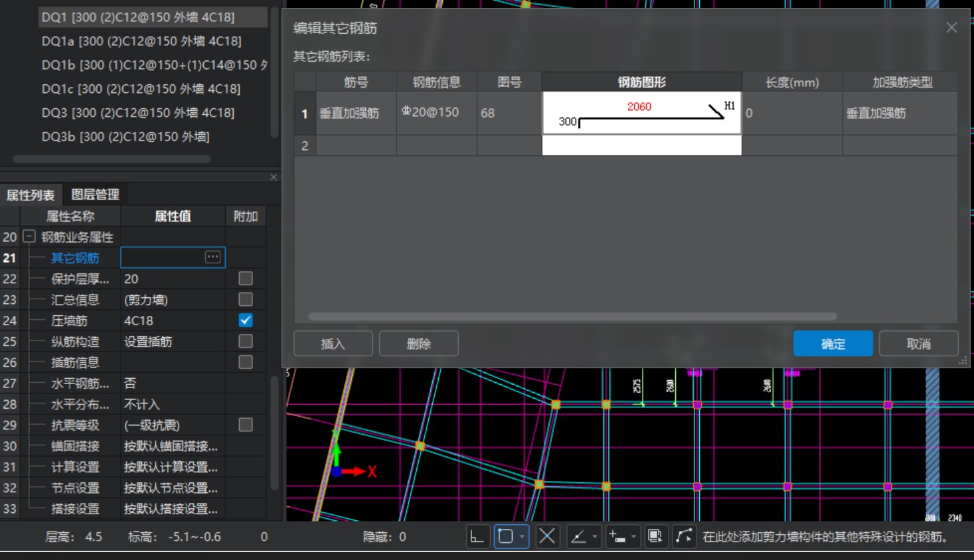The image size is (974, 560).
Task: Select DQ1b wall component in list
Action: coord(154,65)
